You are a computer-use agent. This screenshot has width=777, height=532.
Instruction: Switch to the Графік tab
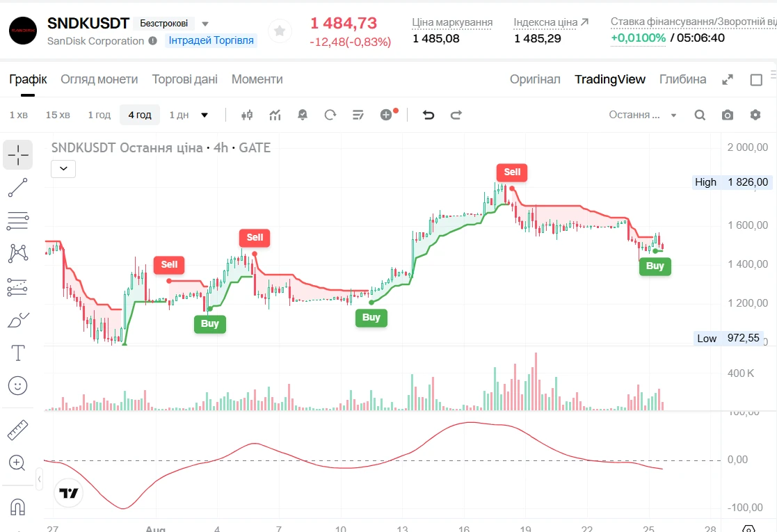click(x=28, y=79)
